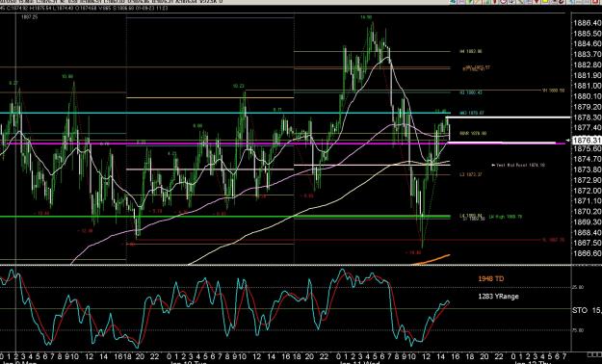Click price axis label 1882.80
This screenshot has height=364, width=602.
[587, 65]
